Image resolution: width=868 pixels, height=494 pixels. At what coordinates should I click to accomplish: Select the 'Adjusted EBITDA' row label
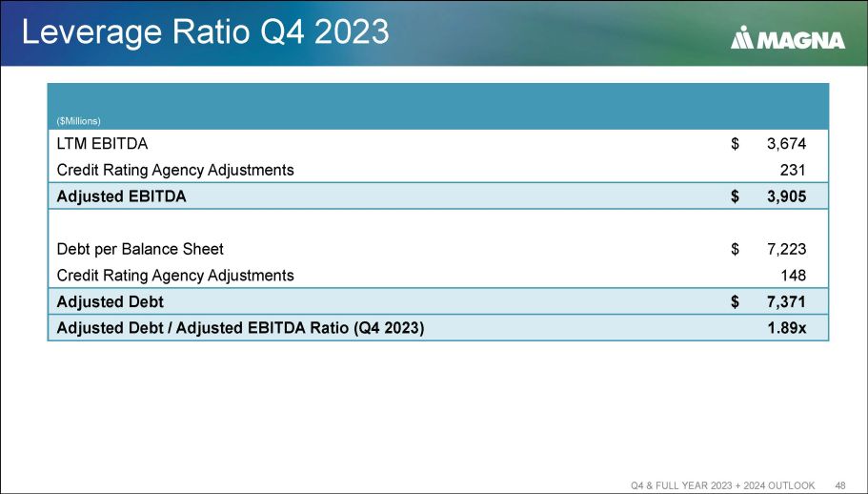tap(121, 196)
